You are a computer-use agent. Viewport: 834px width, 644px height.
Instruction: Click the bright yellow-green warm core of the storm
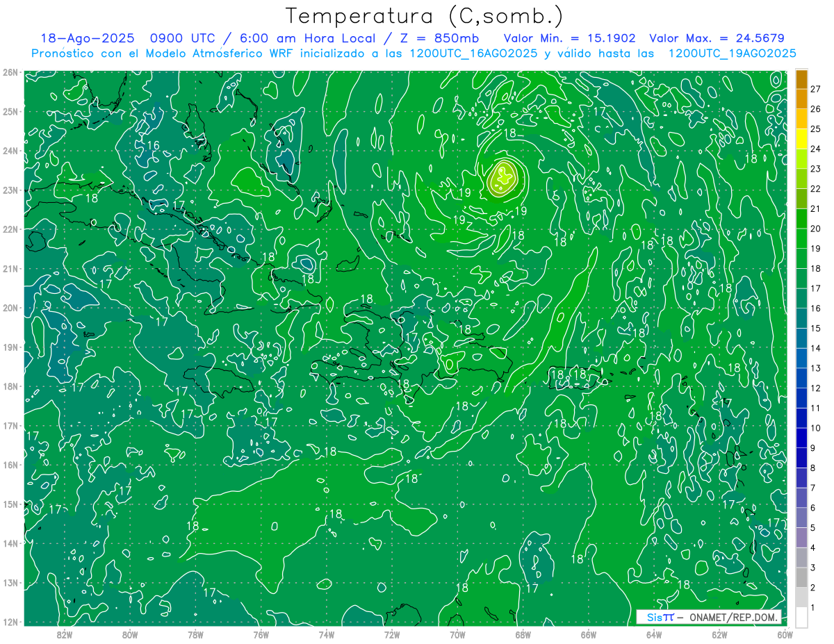502,178
